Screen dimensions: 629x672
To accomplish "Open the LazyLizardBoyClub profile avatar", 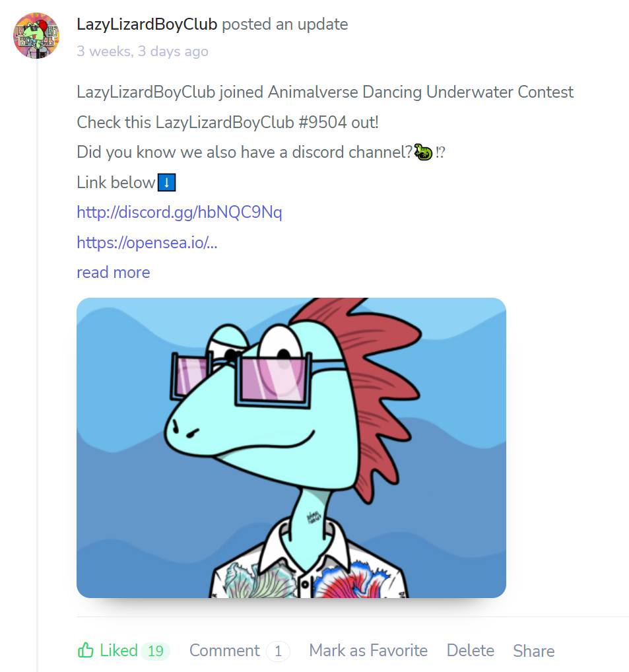I will tap(36, 36).
